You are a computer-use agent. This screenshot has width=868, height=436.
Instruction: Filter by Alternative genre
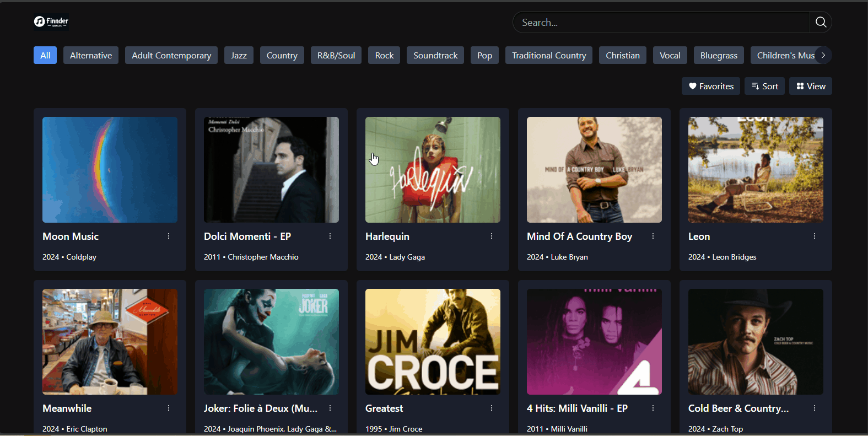click(x=91, y=55)
